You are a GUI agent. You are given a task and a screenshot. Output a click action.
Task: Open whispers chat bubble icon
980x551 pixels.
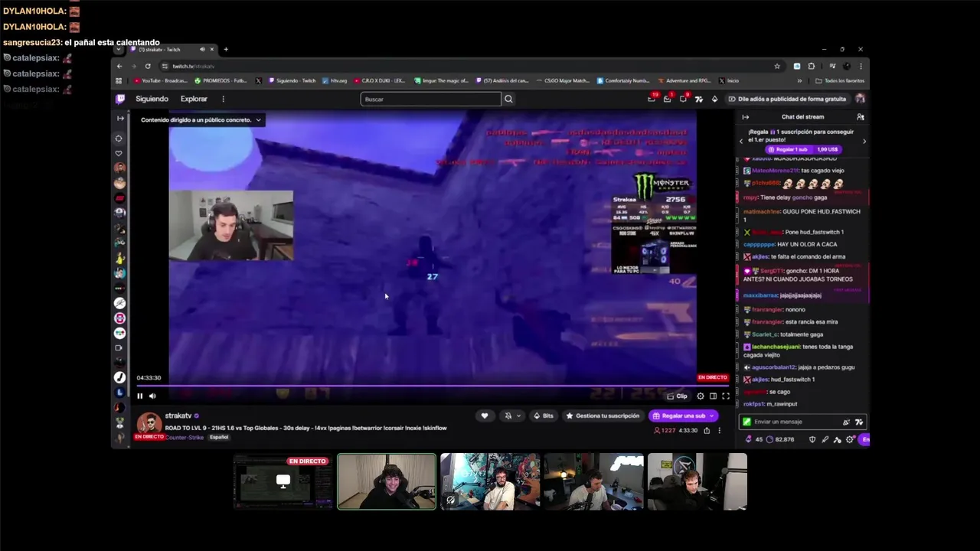(684, 99)
